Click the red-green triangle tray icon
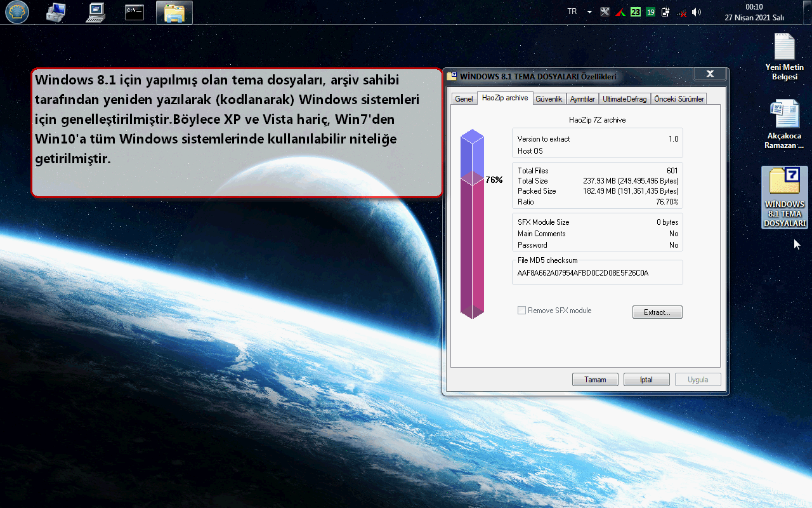Screen dimensions: 812x508 pos(620,12)
